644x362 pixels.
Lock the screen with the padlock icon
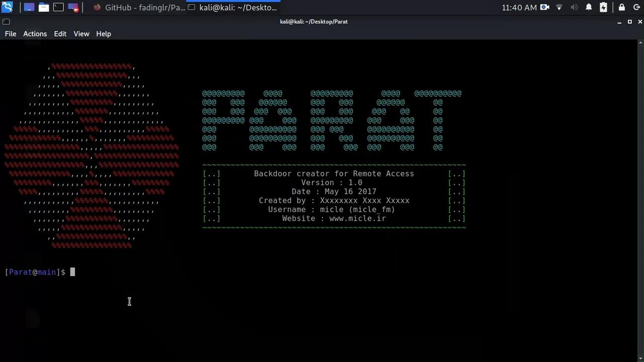[x=622, y=7]
